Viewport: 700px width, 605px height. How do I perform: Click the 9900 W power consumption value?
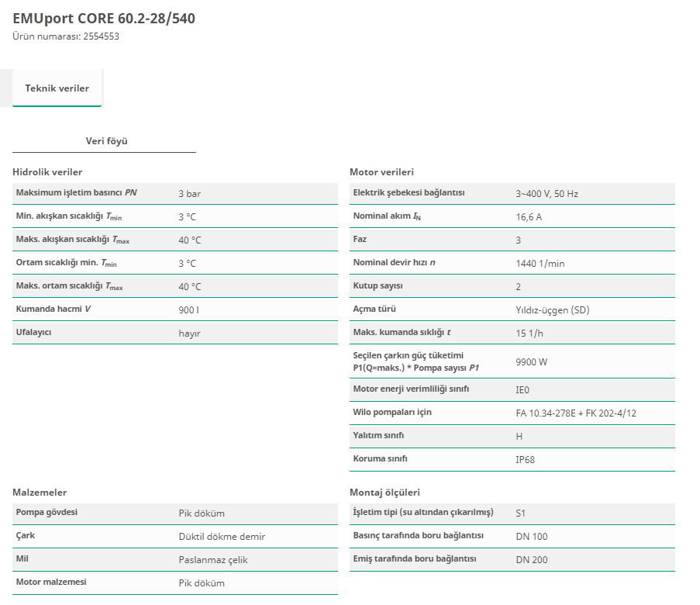click(531, 361)
